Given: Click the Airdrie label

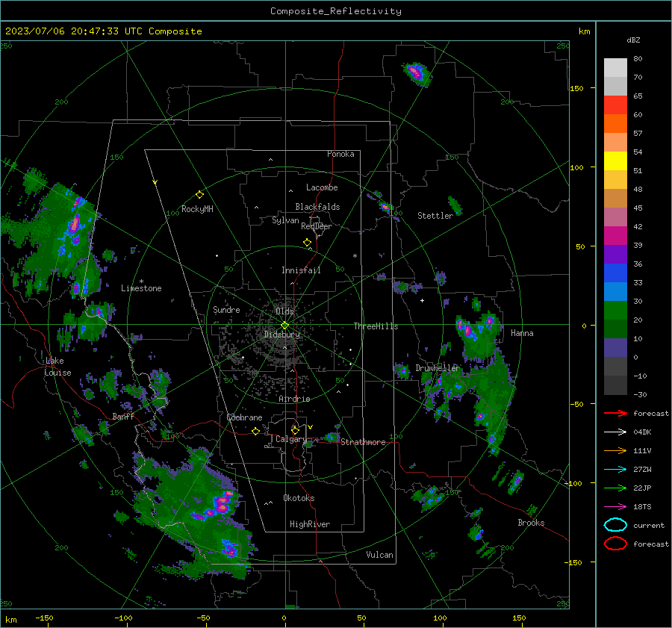Looking at the screenshot, I should point(294,399).
